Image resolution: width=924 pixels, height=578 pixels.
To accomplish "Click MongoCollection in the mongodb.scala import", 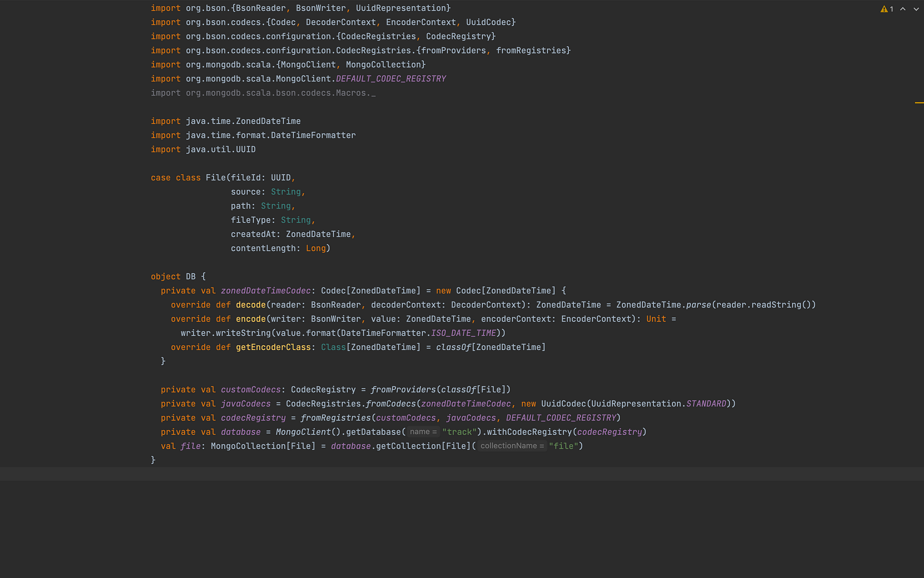I will 383,65.
